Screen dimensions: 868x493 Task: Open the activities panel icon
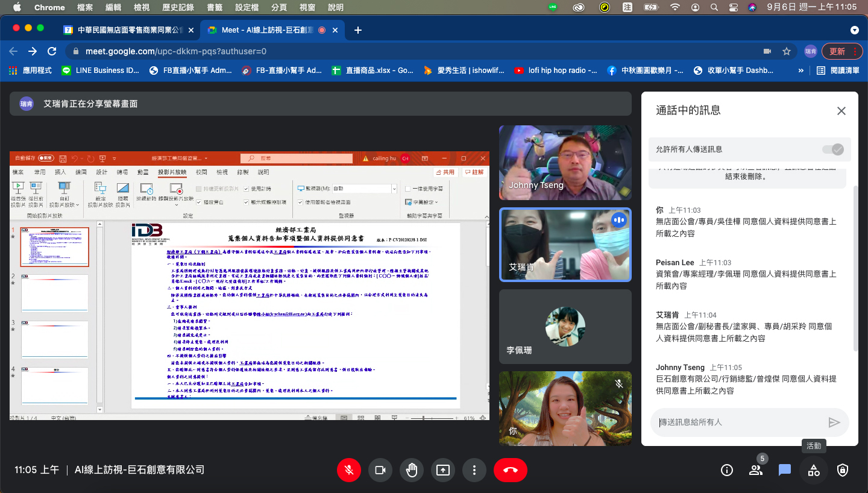813,470
